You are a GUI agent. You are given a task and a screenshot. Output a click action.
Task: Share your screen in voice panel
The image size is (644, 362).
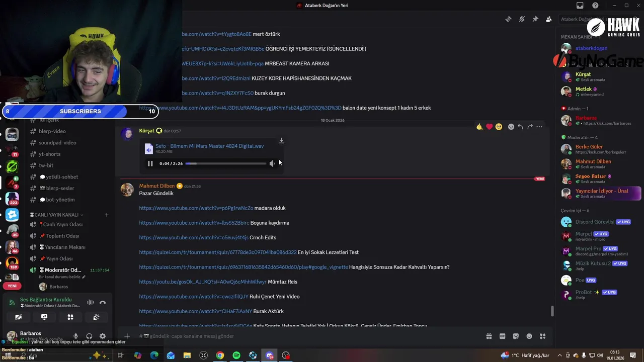44,317
